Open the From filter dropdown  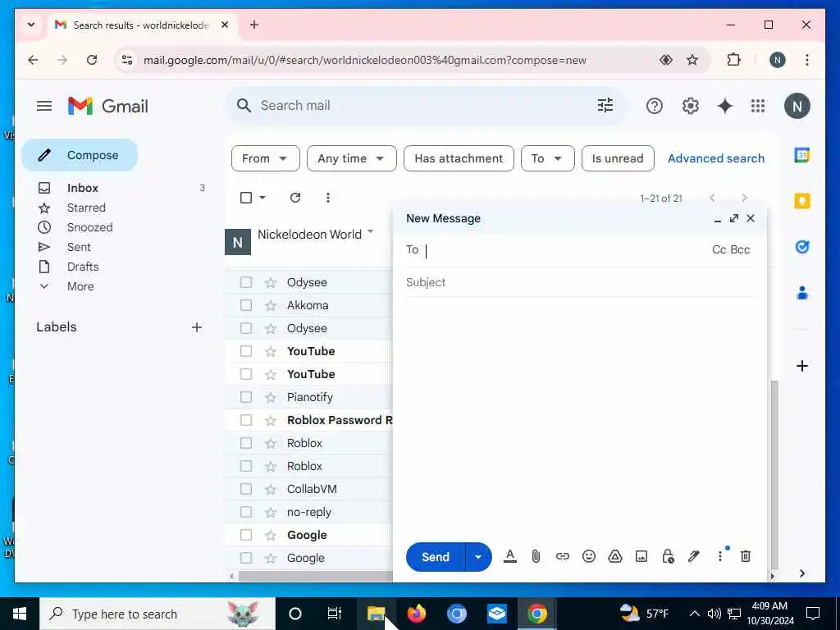coord(265,158)
